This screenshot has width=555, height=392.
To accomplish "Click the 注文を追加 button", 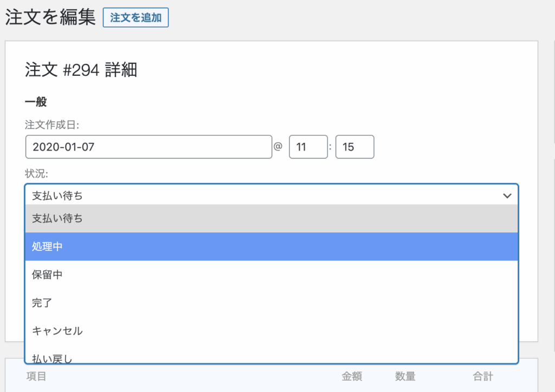I will (x=135, y=17).
